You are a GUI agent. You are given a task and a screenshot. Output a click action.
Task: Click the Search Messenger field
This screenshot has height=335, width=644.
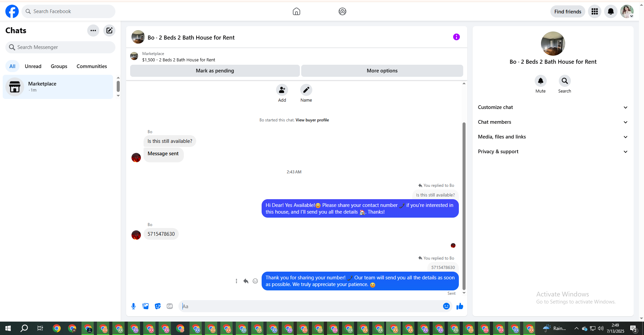tap(60, 47)
